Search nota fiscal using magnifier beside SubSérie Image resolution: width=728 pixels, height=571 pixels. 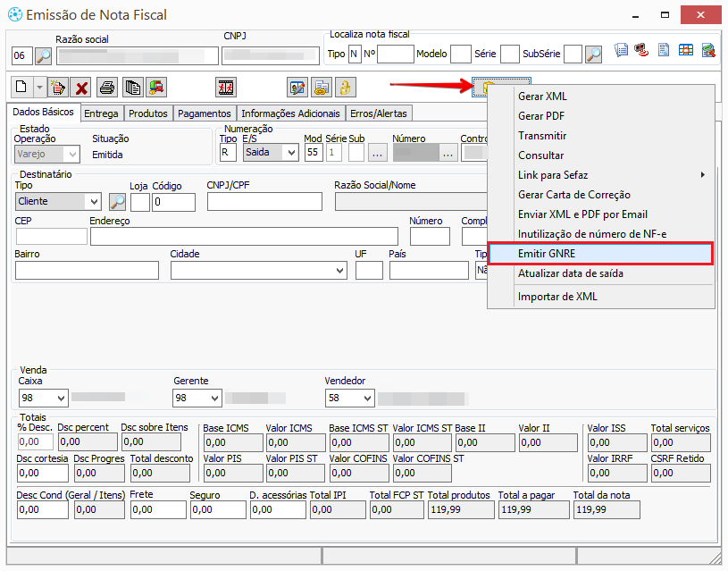pyautogui.click(x=594, y=55)
